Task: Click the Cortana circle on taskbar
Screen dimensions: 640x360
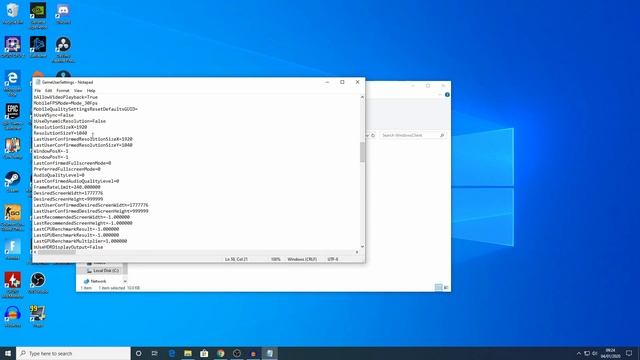Action: (138, 353)
